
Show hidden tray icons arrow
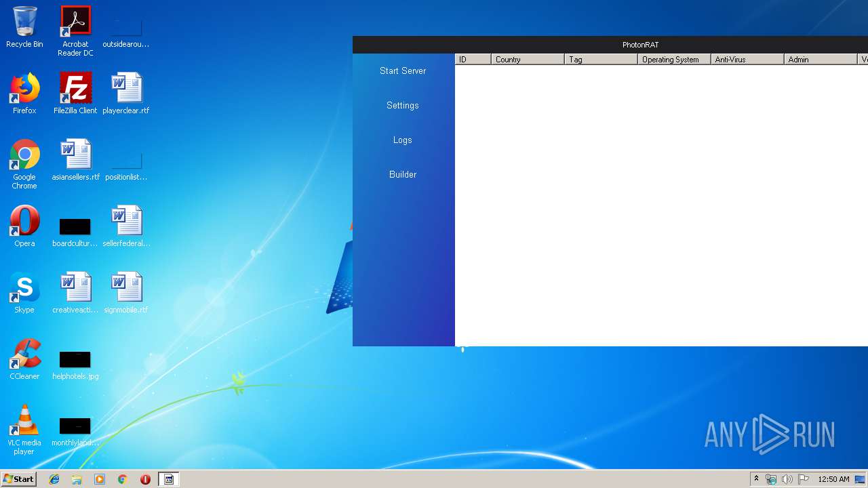point(756,479)
